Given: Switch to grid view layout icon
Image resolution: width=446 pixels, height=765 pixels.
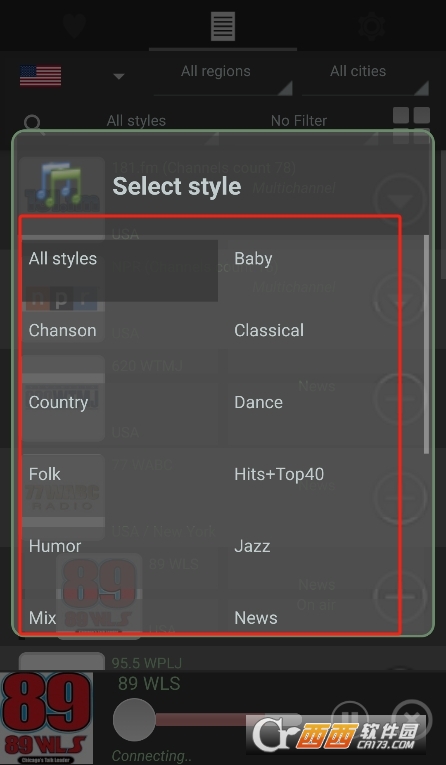Looking at the screenshot, I should [411, 124].
